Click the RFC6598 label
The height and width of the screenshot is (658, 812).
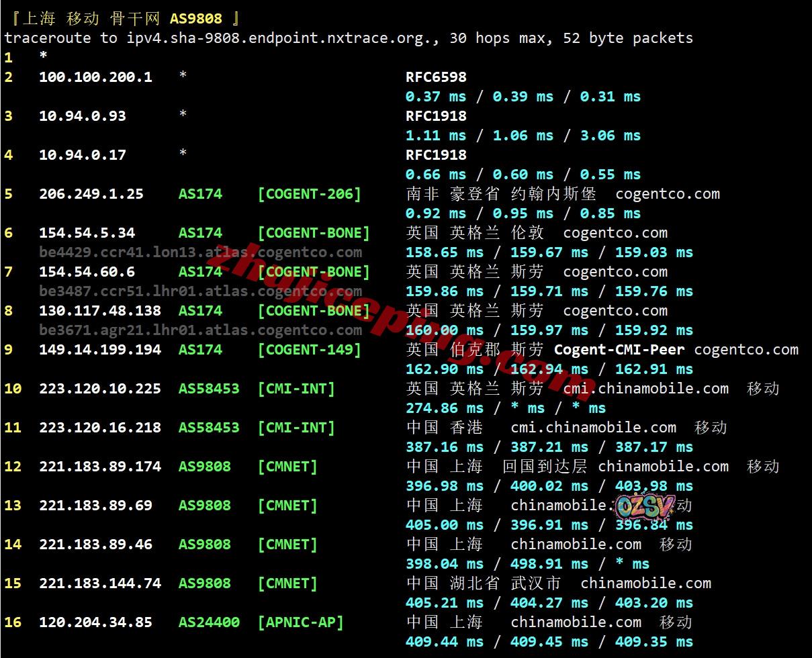tap(436, 77)
